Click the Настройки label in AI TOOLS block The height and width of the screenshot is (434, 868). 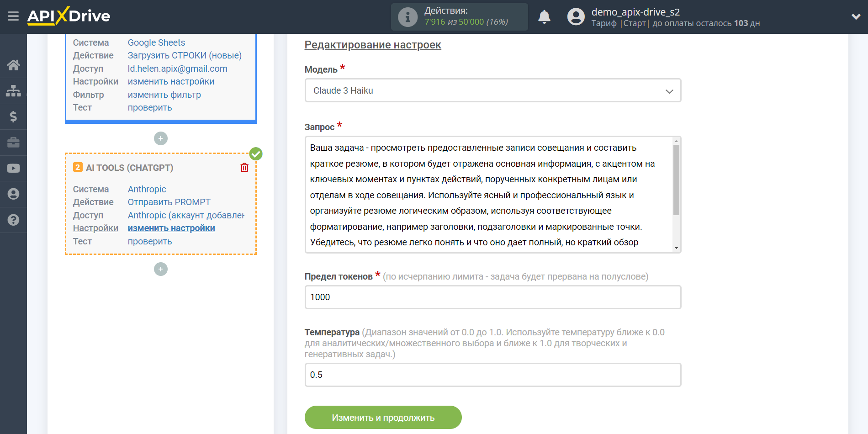click(x=95, y=228)
